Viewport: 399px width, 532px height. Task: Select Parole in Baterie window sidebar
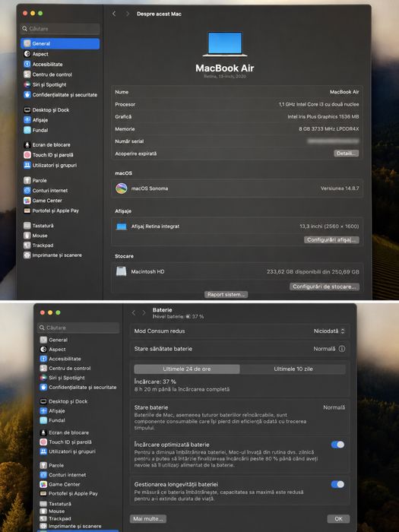pos(52,465)
